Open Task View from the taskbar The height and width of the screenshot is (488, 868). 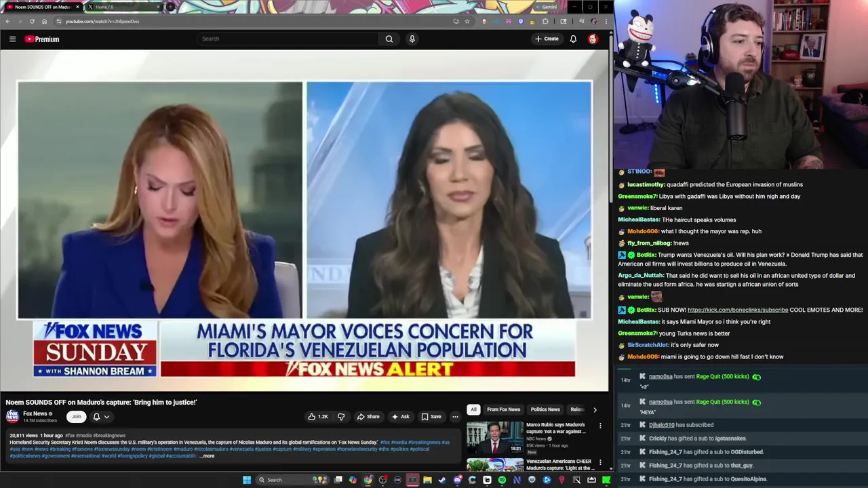(x=338, y=480)
